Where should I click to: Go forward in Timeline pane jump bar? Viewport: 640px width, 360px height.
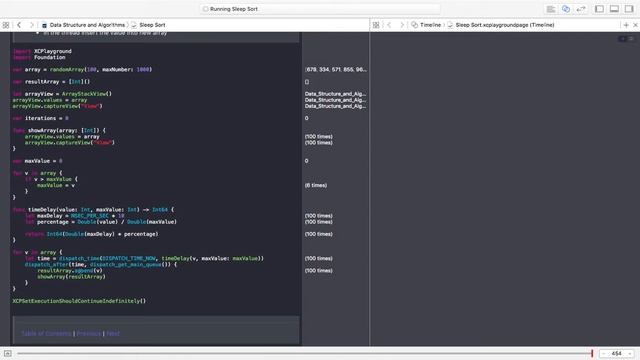(x=402, y=25)
